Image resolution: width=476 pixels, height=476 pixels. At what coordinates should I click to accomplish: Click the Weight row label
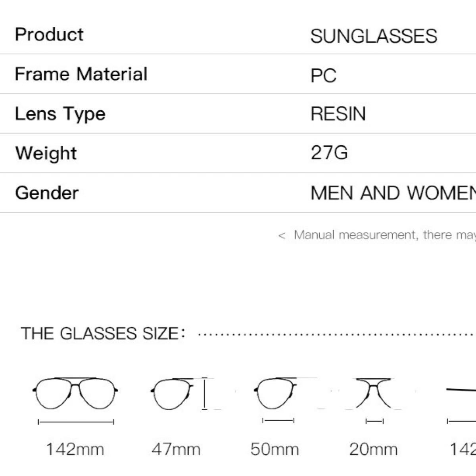pyautogui.click(x=46, y=153)
